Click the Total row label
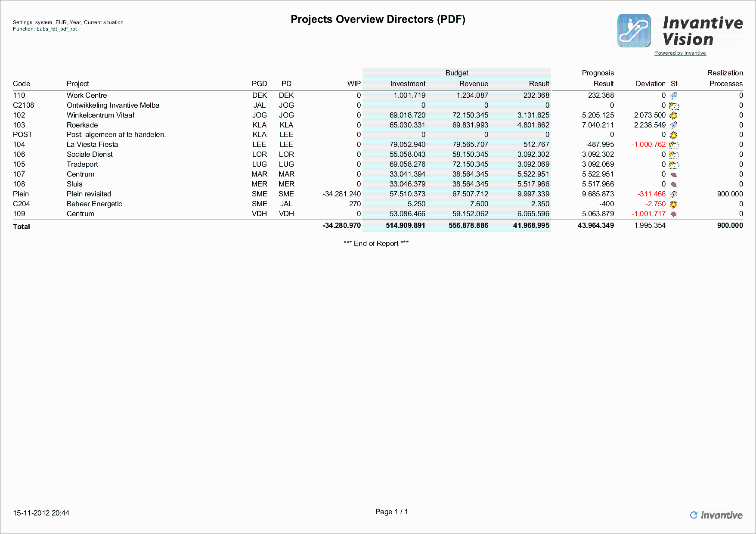Image resolution: width=756 pixels, height=534 pixels. pos(21,227)
